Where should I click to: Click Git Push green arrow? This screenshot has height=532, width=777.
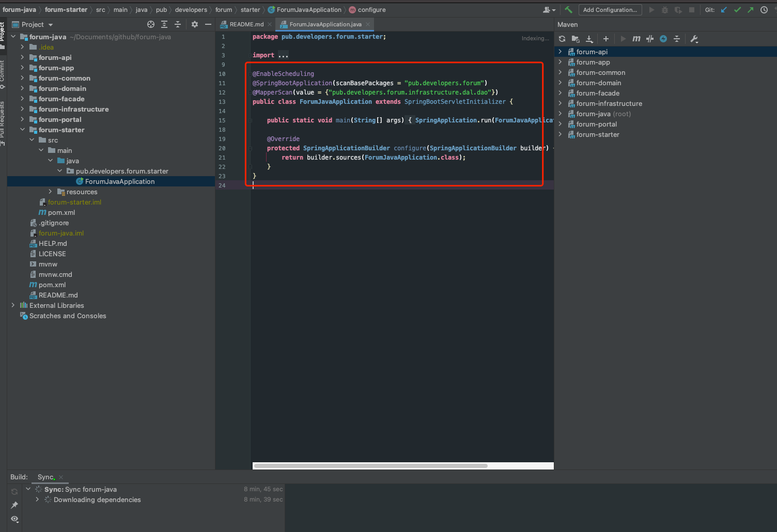(750, 10)
